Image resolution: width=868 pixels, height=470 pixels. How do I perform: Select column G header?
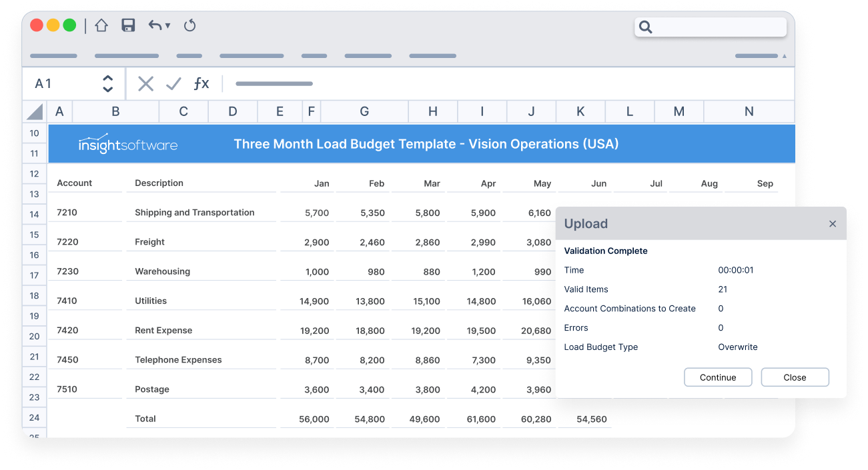coord(364,111)
